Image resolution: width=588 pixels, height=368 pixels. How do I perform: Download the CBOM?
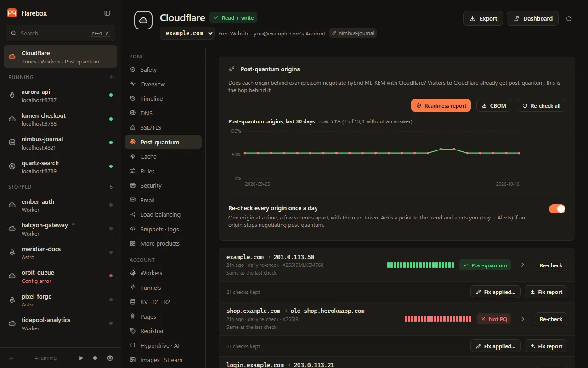[x=494, y=105]
